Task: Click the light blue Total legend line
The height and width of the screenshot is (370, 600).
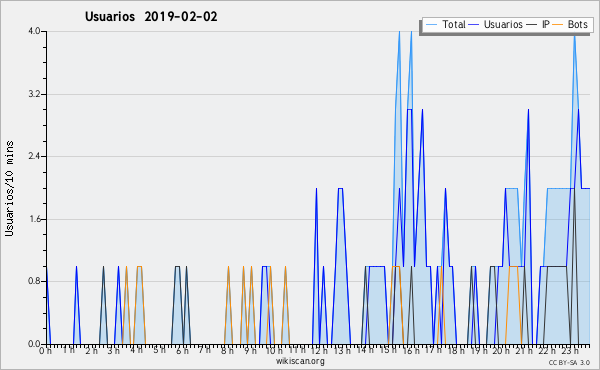Action: pyautogui.click(x=431, y=24)
